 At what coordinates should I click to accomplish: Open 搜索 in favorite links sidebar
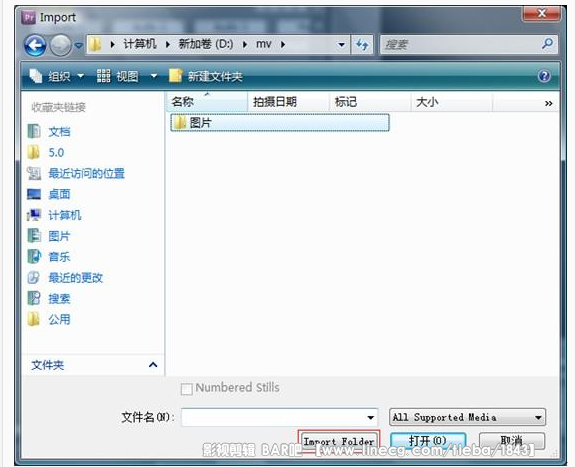59,299
